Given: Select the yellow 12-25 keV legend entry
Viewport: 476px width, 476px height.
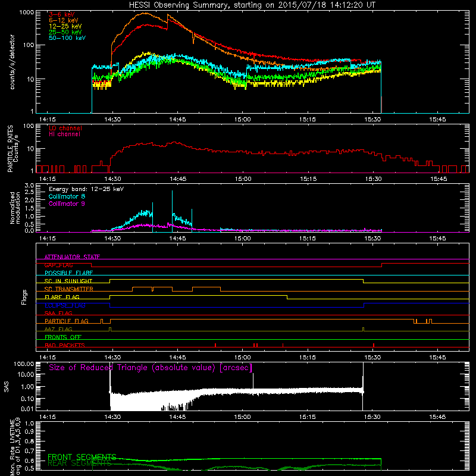Looking at the screenshot, I should point(65,26).
